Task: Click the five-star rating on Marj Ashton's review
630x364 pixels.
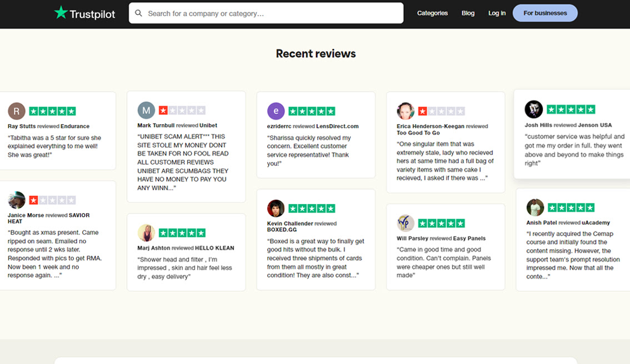Action: click(x=182, y=232)
